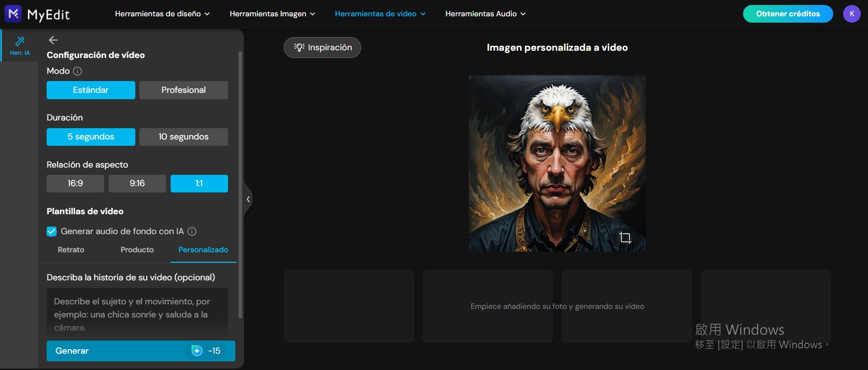Choose 5 segundos duration
Viewport: 868px width, 370px height.
tap(91, 137)
